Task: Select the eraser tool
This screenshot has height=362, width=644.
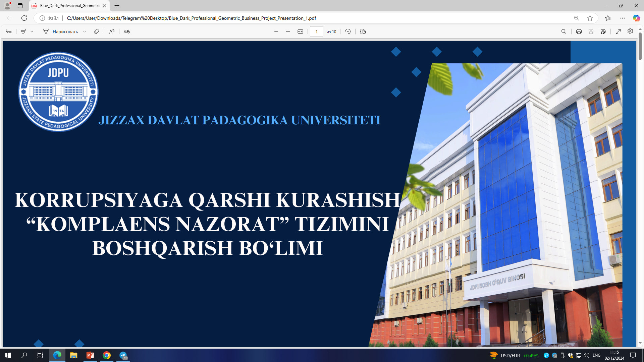Action: point(97,32)
